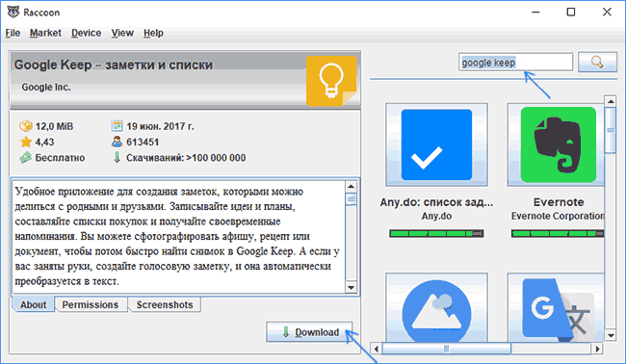Select the Google Translate app thumbnail

(556, 307)
